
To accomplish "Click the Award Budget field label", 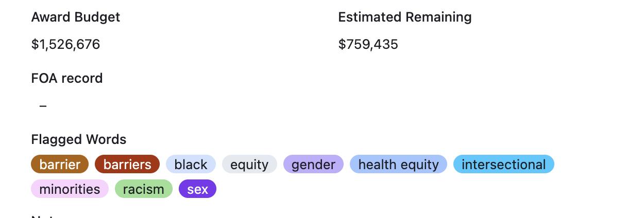I will [x=76, y=17].
